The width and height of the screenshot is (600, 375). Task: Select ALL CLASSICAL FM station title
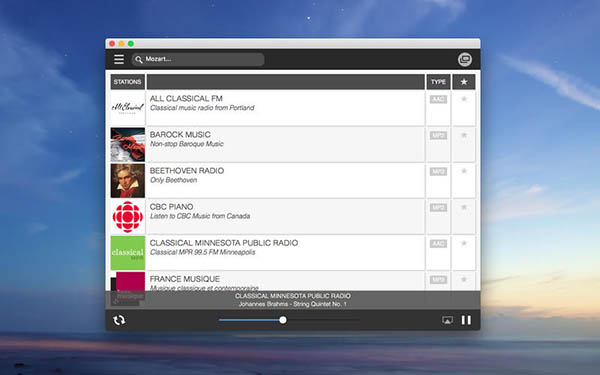(x=186, y=98)
